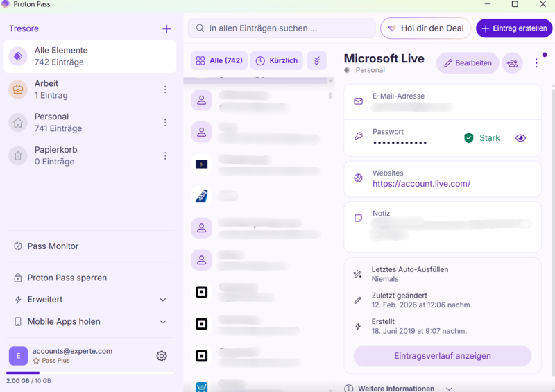Switch to the Kürzlich filter
This screenshot has height=392, width=555.
tap(276, 61)
